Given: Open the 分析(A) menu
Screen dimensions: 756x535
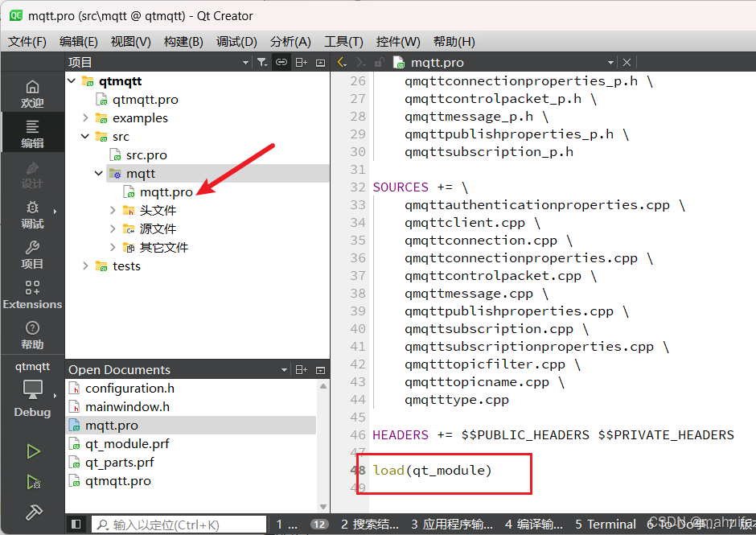Looking at the screenshot, I should coord(290,42).
